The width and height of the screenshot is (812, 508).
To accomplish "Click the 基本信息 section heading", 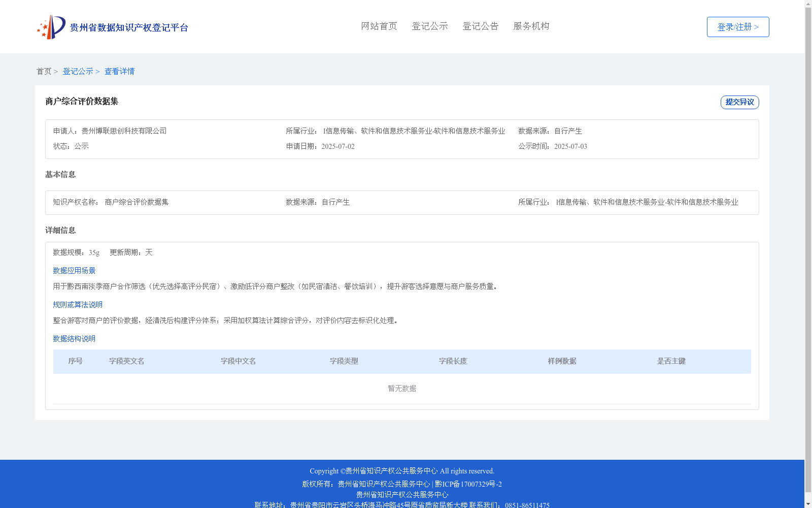I will point(60,175).
